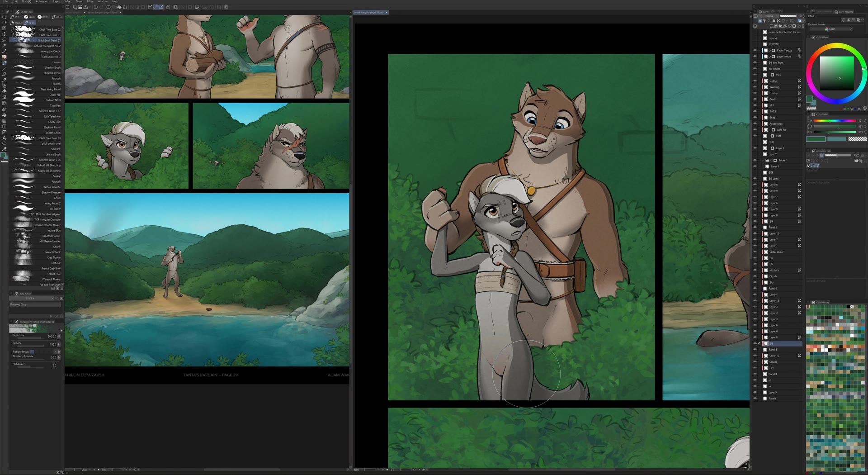Select the Lasso selection tool
Viewport: 868px width, 475px height.
point(4,40)
